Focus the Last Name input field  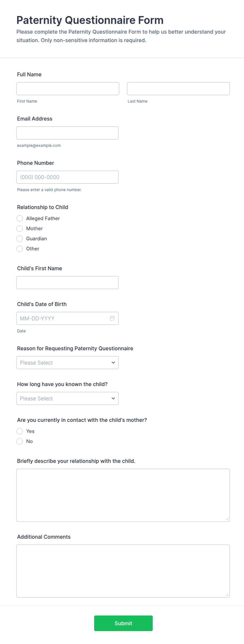178,89
